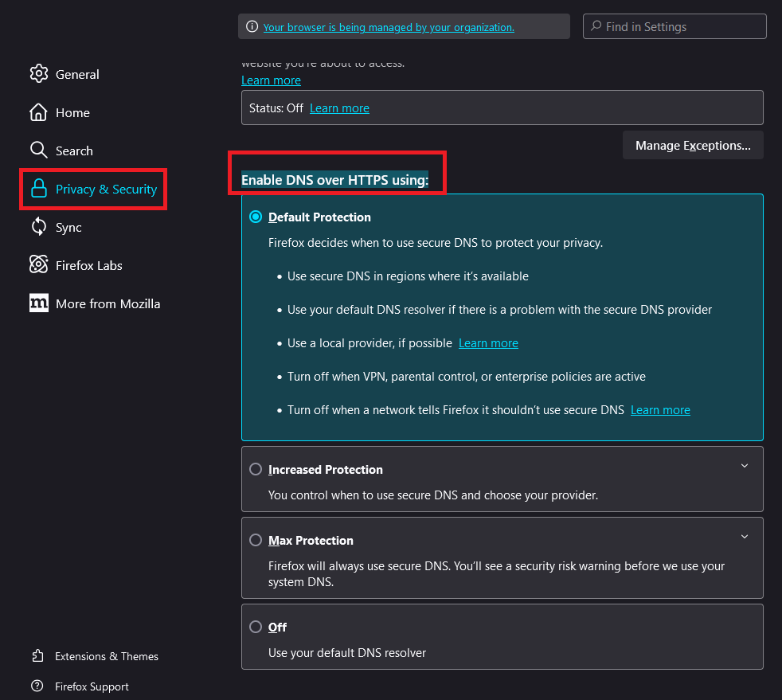Select the Off radio button

(256, 627)
